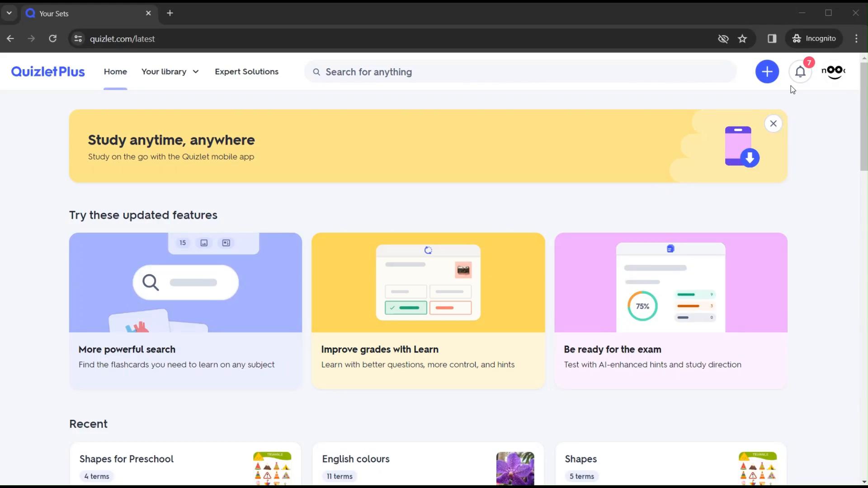868x488 pixels.
Task: Click the bookmark/star icon in address bar
Action: point(742,39)
